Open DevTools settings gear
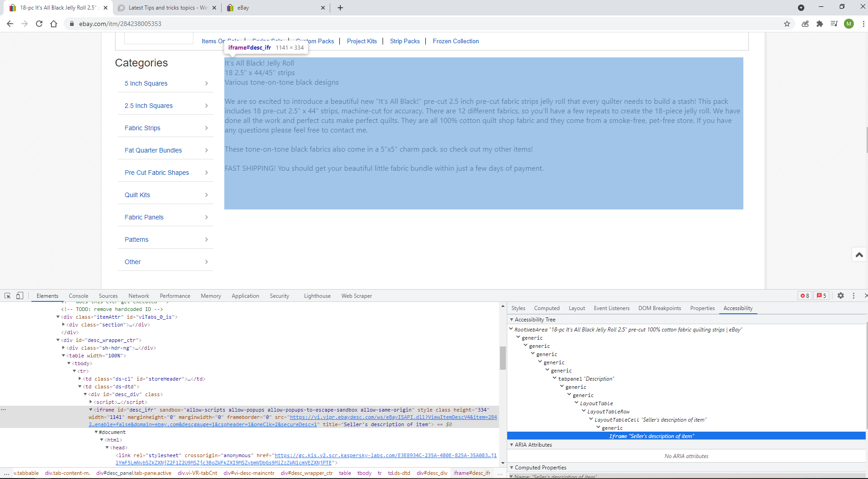 pos(840,296)
